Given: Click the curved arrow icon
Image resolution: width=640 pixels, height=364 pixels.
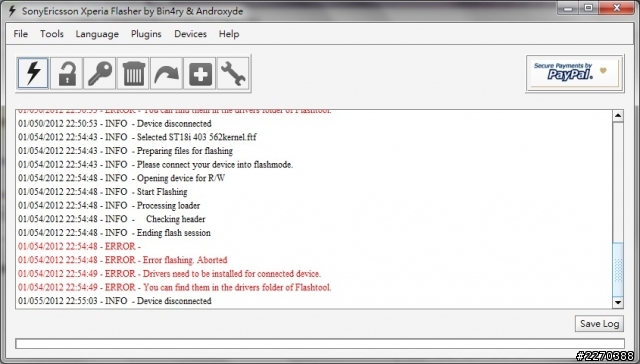Looking at the screenshot, I should click(x=167, y=73).
